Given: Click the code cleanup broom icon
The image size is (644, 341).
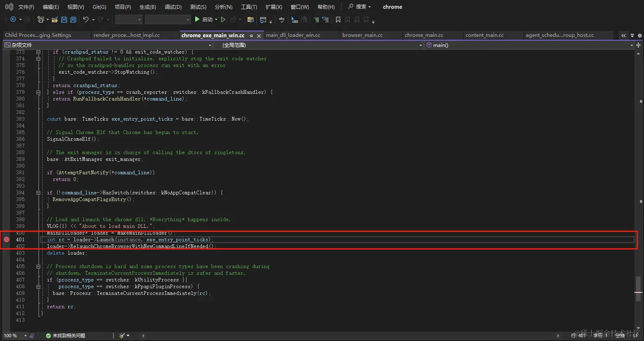Looking at the screenshot, I should point(122,336).
